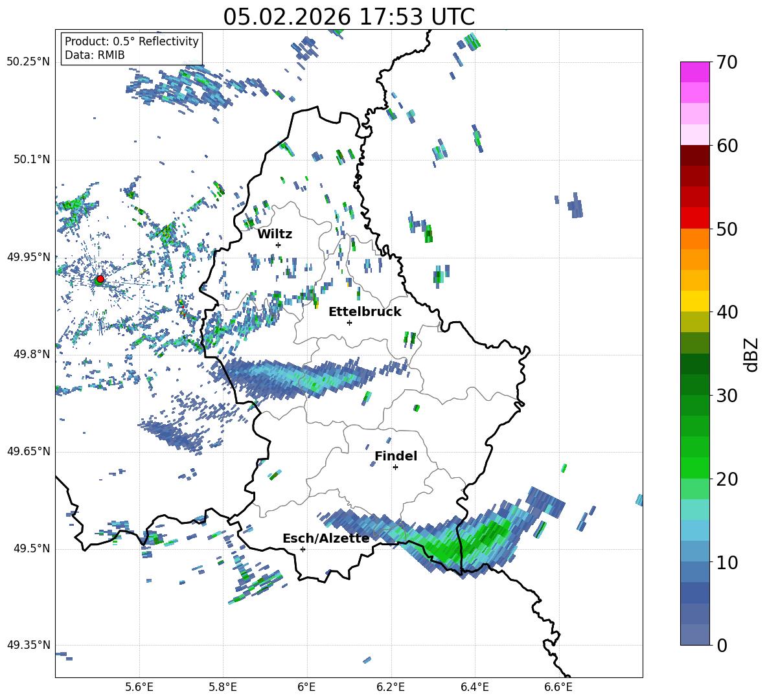Click the Data: RMIB text
This screenshot has height=700, width=767.
(x=95, y=55)
